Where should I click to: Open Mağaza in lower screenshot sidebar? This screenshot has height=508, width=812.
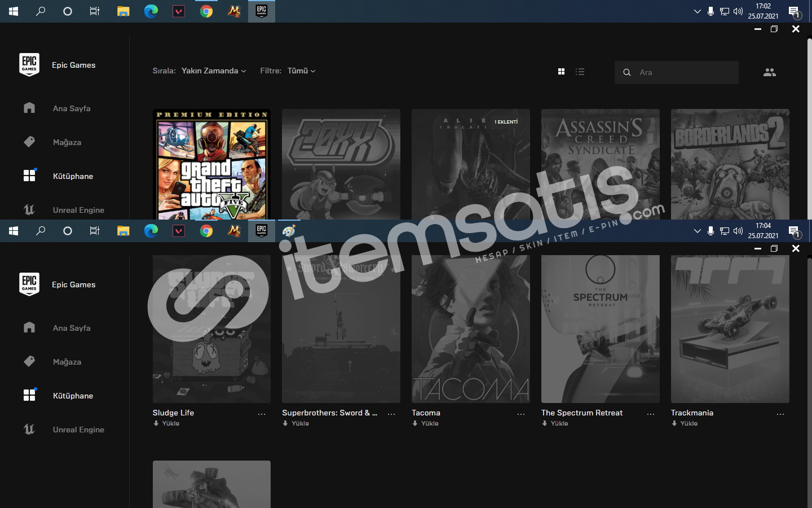pos(67,362)
